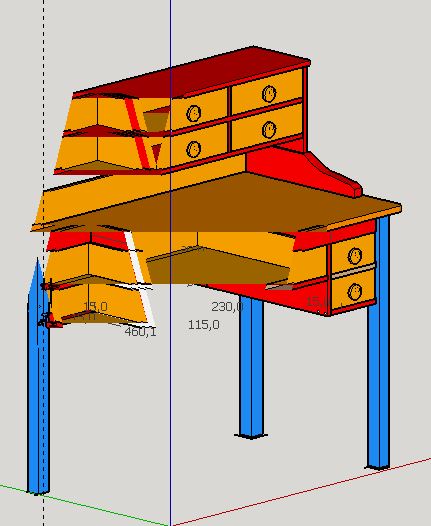
Task: Select the dark red hutch top panel
Action: [x=191, y=74]
